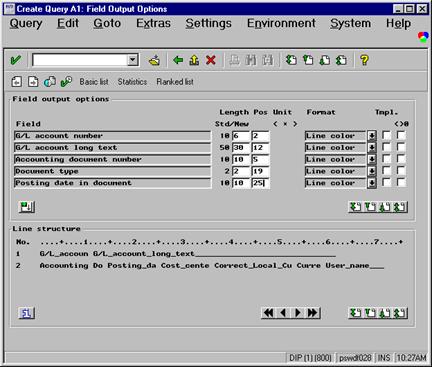Click the Next screen page icon

33,82
